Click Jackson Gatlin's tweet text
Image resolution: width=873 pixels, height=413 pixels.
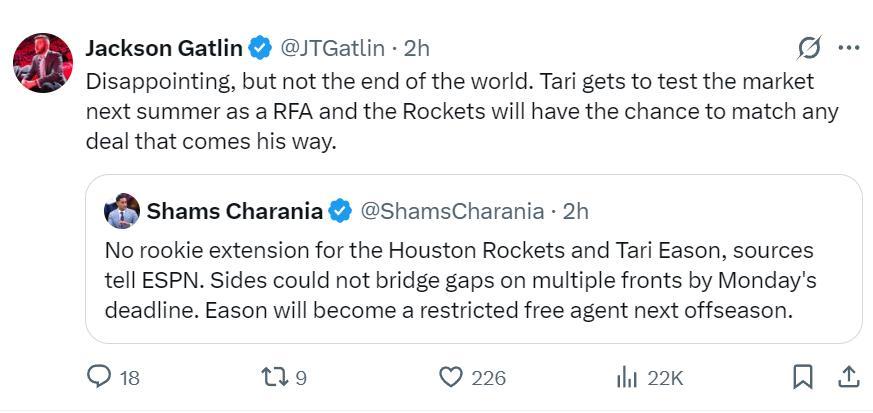448,111
